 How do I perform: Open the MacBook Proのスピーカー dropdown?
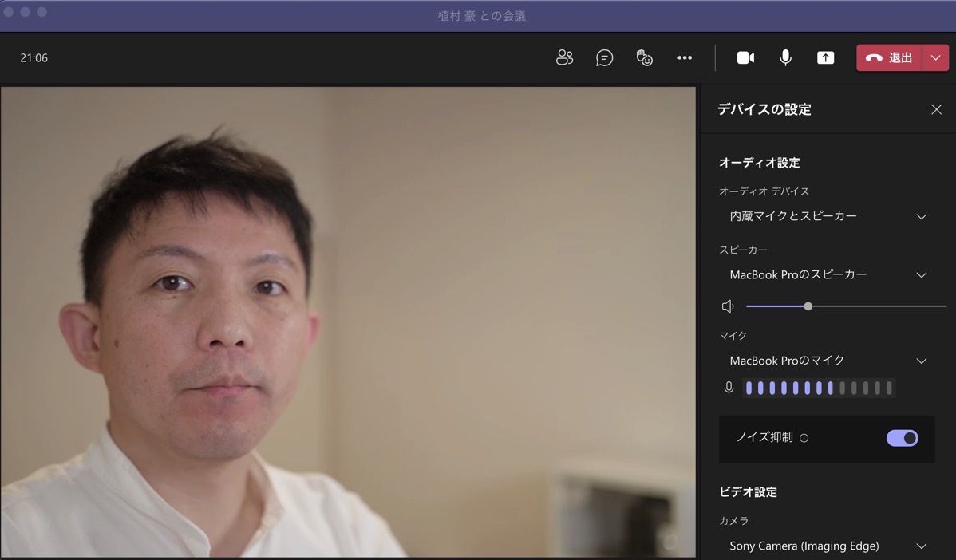(x=827, y=275)
